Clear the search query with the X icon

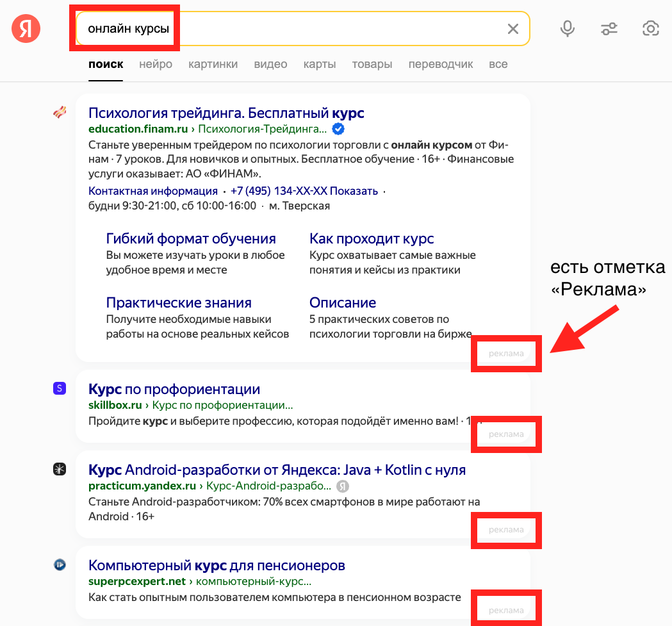[x=513, y=29]
